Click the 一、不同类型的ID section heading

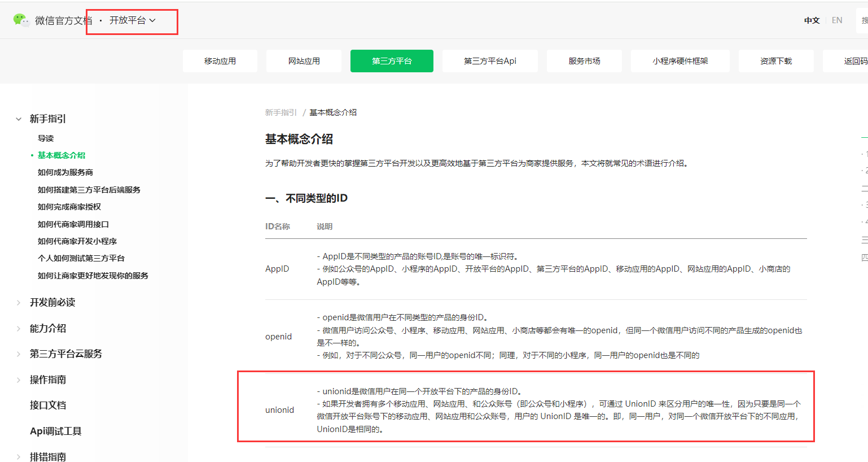point(306,198)
